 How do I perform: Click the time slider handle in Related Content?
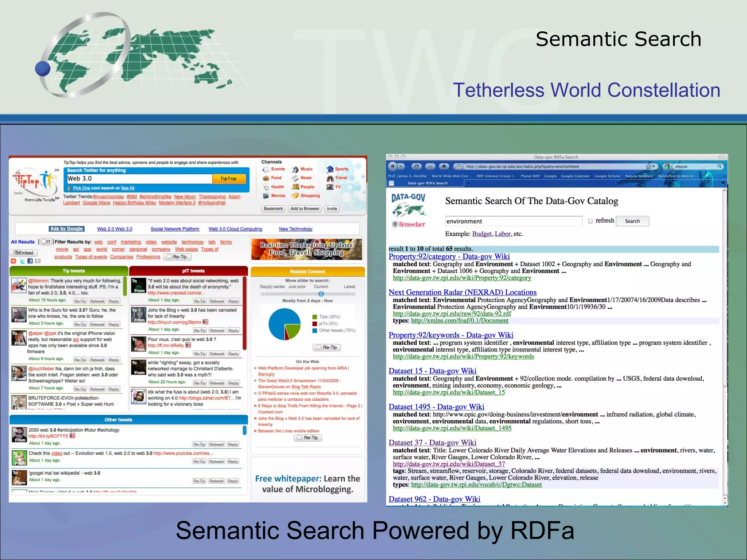pyautogui.click(x=321, y=294)
